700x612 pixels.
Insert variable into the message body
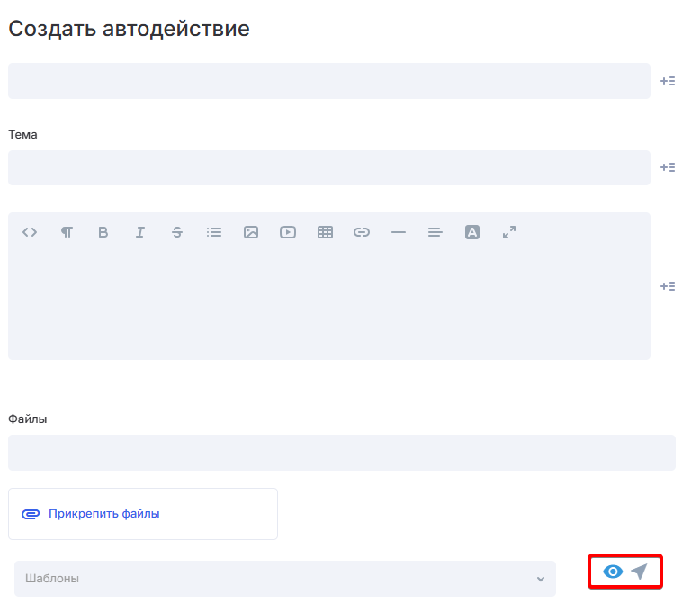pyautogui.click(x=668, y=286)
